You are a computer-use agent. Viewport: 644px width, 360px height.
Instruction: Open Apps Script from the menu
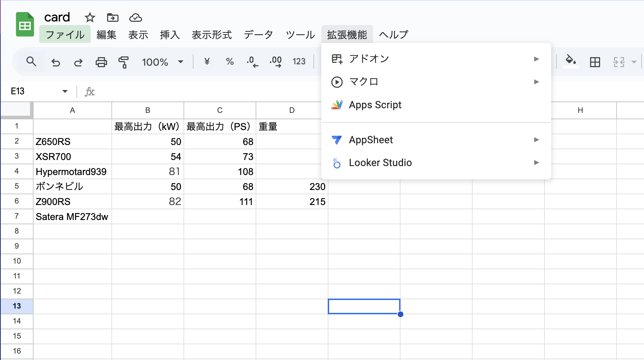click(375, 105)
